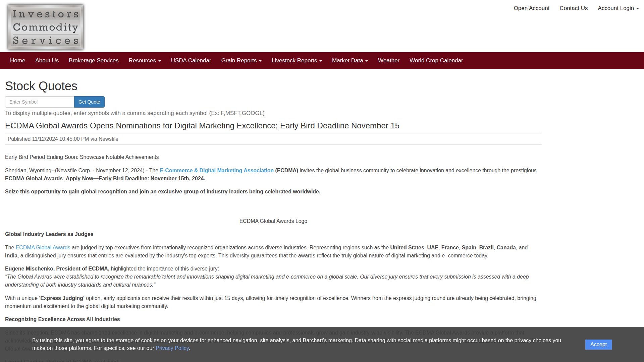Screen dimensions: 644x362
Task: Open the World Crop Calendar
Action: (436, 61)
